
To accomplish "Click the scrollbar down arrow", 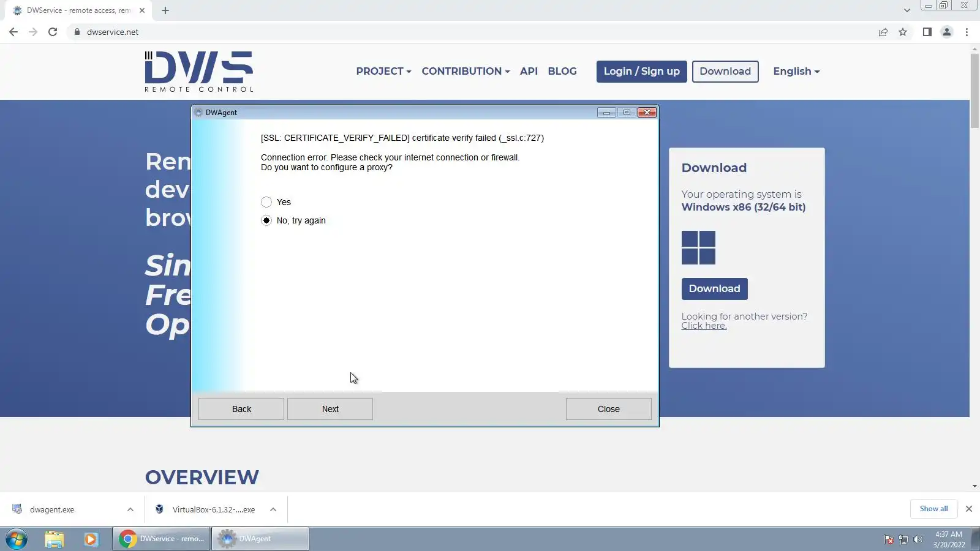I will pos(974,486).
